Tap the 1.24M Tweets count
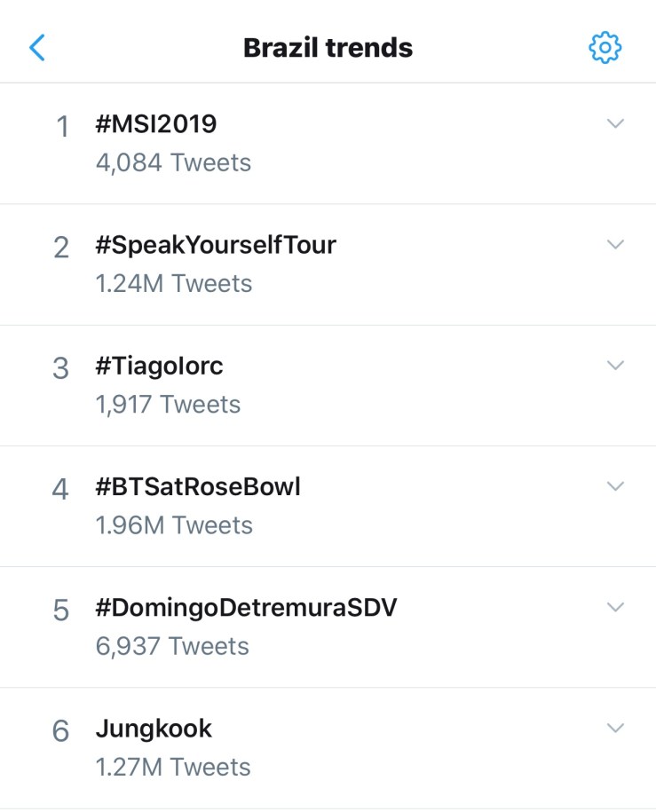Screen dimensions: 656x812 [x=174, y=284]
